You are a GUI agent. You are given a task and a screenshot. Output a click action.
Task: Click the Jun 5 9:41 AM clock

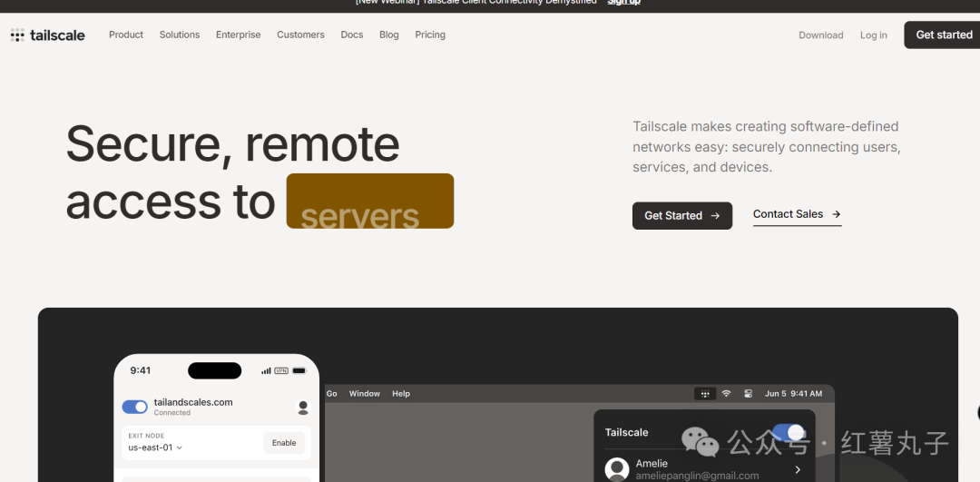point(793,394)
